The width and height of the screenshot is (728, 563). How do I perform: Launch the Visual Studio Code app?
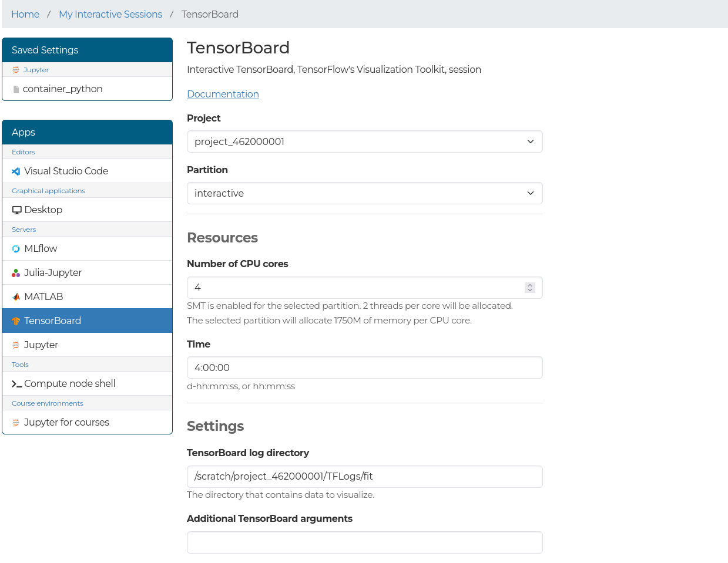(65, 171)
